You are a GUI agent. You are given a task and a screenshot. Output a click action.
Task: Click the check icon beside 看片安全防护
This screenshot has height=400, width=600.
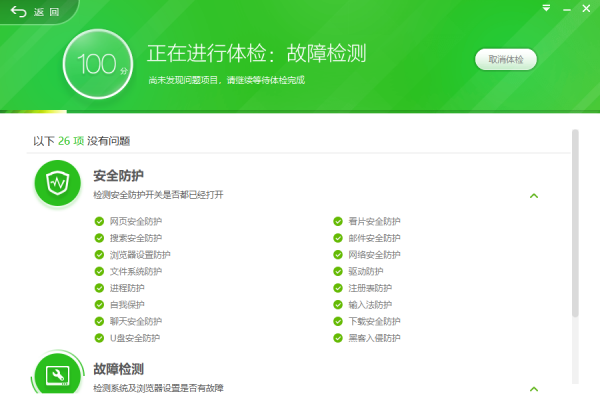coord(338,221)
